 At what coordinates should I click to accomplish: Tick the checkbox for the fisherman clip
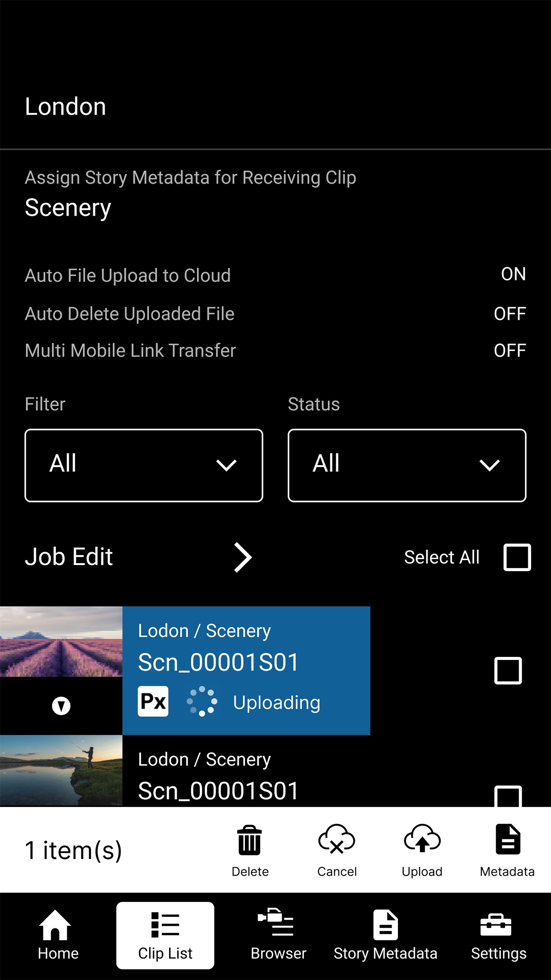click(508, 796)
